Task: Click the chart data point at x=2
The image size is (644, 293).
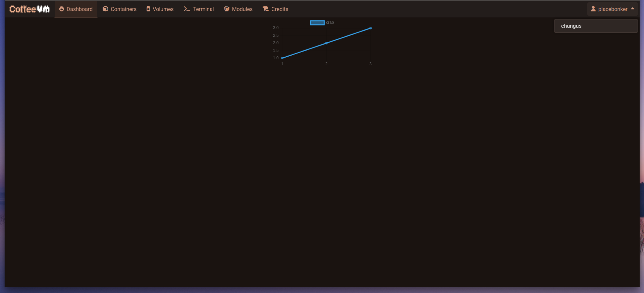Action: 326,43
